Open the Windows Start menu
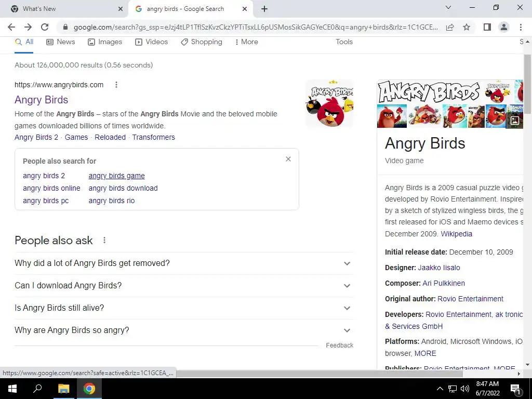The image size is (532, 399). (x=12, y=389)
